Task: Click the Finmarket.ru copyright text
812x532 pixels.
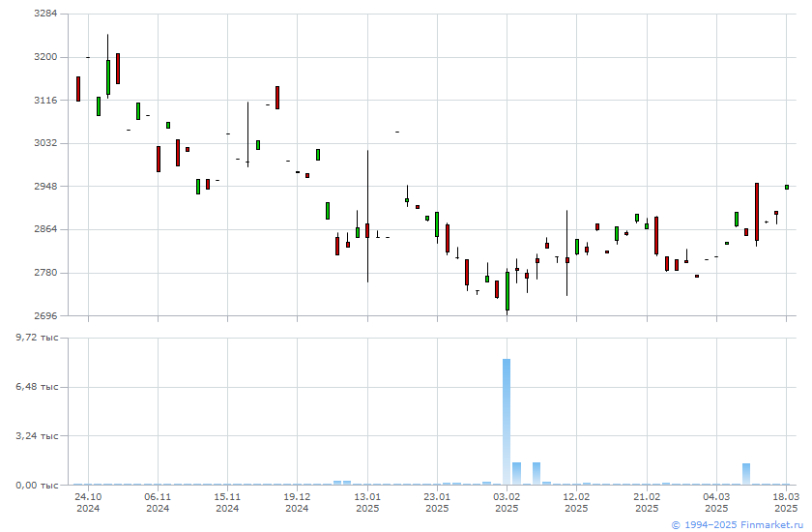Action: (x=738, y=525)
